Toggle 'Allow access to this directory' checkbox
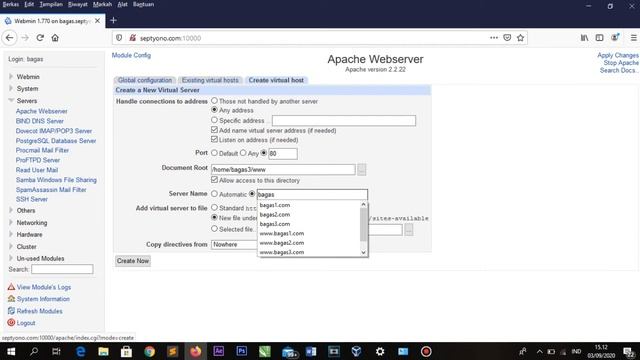 click(214, 180)
